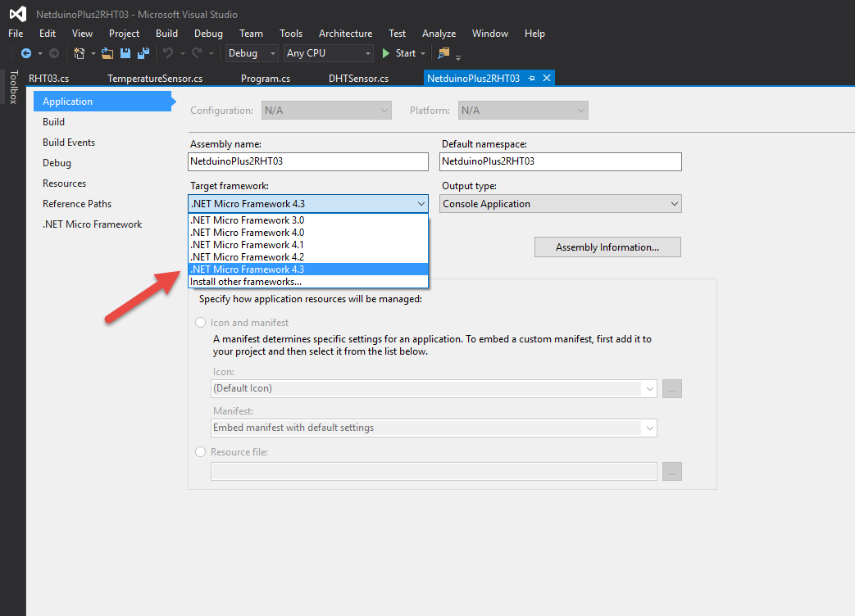Click the Assembly Information button
The height and width of the screenshot is (616, 855).
click(607, 247)
